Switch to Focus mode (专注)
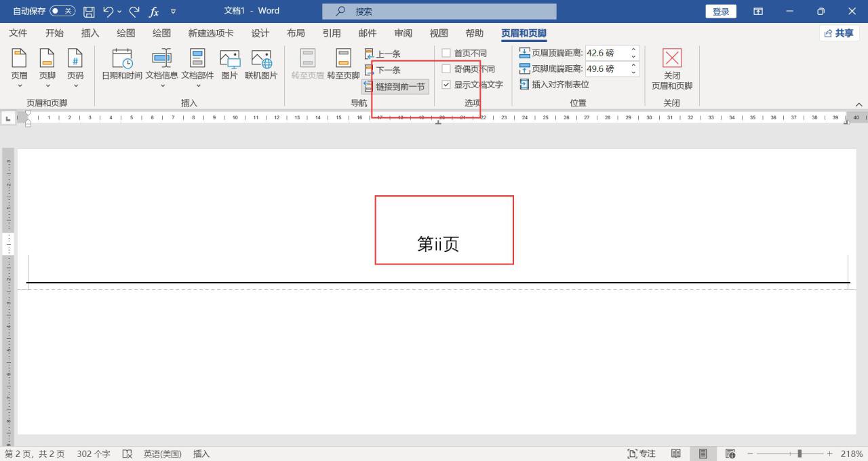868x461 pixels. [x=642, y=454]
